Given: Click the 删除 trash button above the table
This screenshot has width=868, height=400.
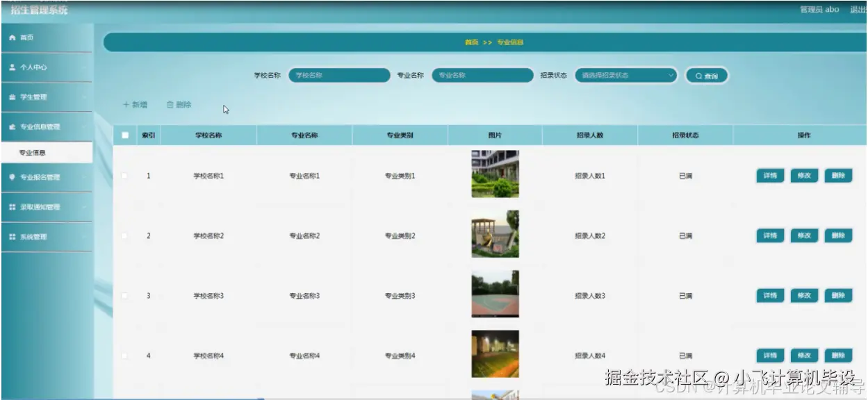Looking at the screenshot, I should tap(179, 105).
